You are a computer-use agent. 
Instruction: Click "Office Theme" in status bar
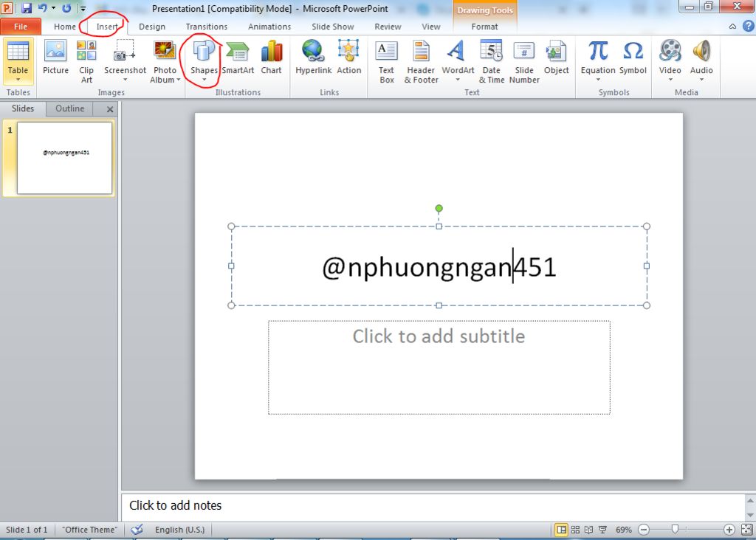coord(89,530)
